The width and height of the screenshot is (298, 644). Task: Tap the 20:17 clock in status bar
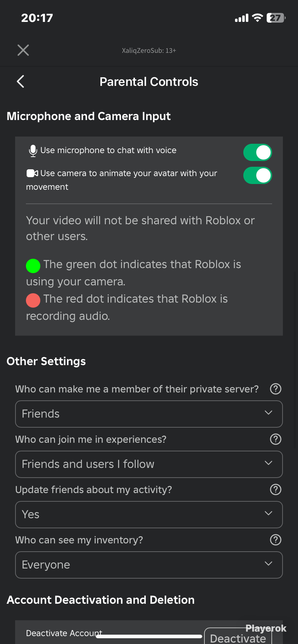[x=37, y=18]
